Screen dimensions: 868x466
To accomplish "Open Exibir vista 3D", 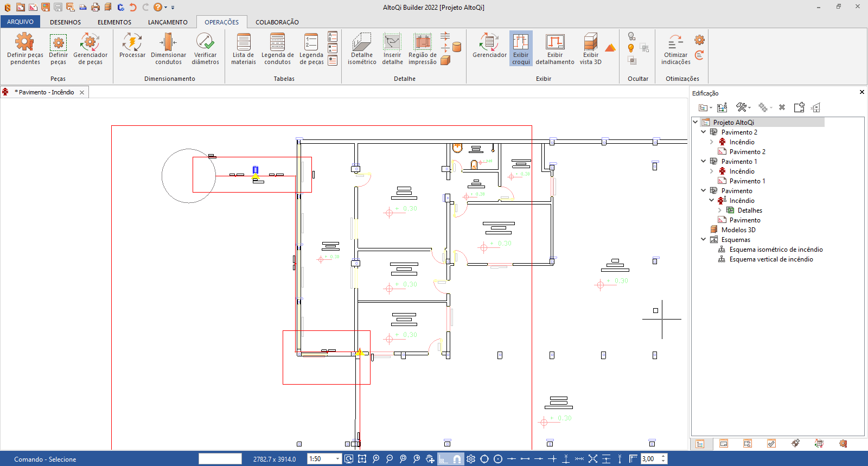I will [x=590, y=48].
